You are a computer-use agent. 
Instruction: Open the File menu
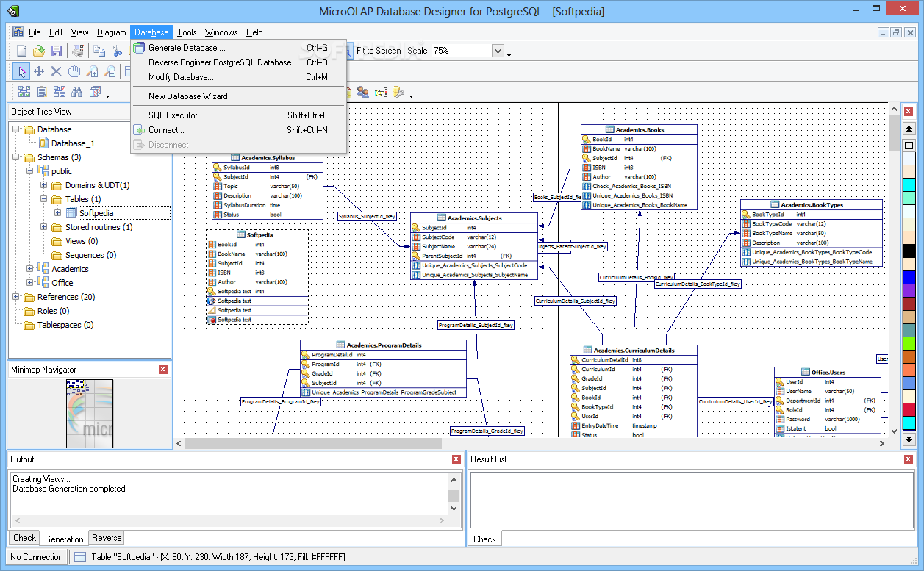point(35,32)
